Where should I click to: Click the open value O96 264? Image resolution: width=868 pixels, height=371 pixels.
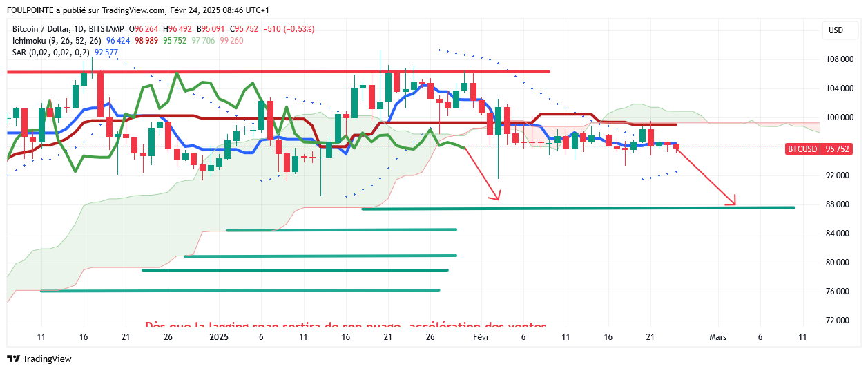click(144, 29)
